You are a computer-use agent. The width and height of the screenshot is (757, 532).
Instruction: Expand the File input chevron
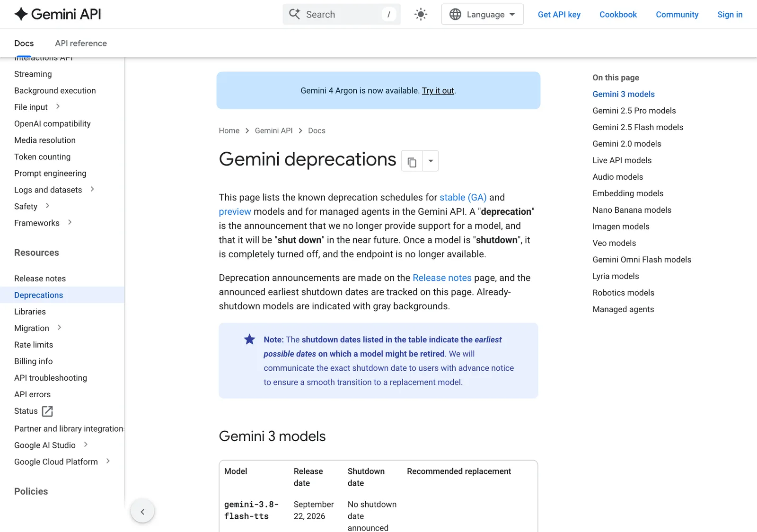(58, 106)
